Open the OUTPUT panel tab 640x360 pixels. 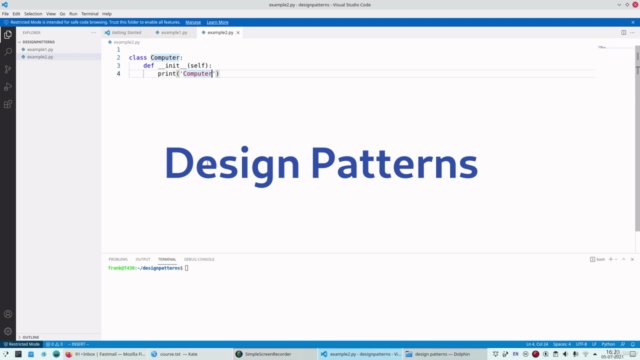[x=143, y=259]
